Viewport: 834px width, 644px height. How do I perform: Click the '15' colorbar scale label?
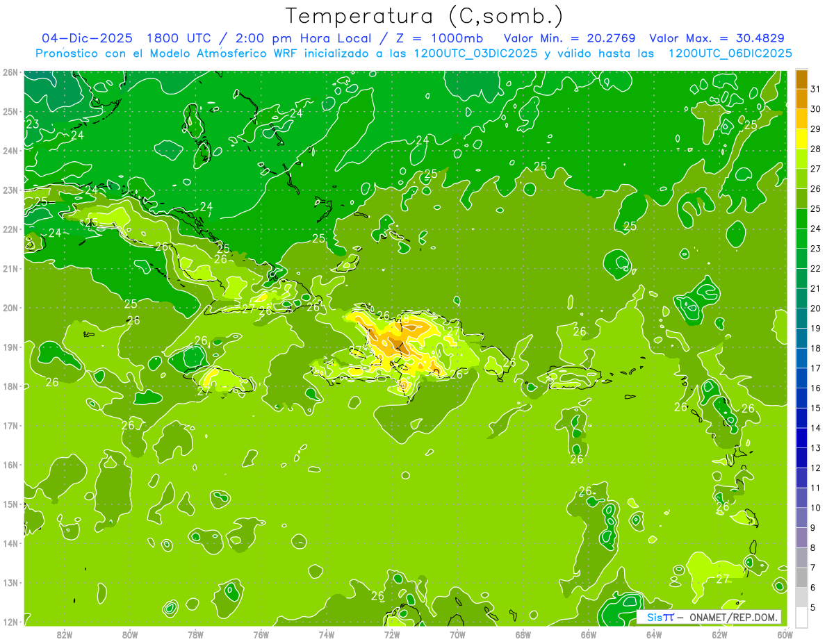(x=816, y=408)
